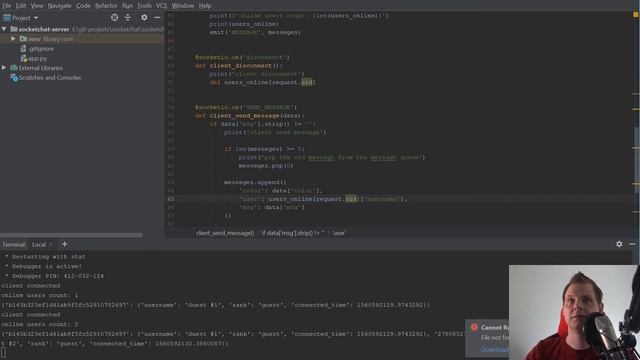Expand External Libraries node
640x360 pixels.
pyautogui.click(x=4, y=68)
